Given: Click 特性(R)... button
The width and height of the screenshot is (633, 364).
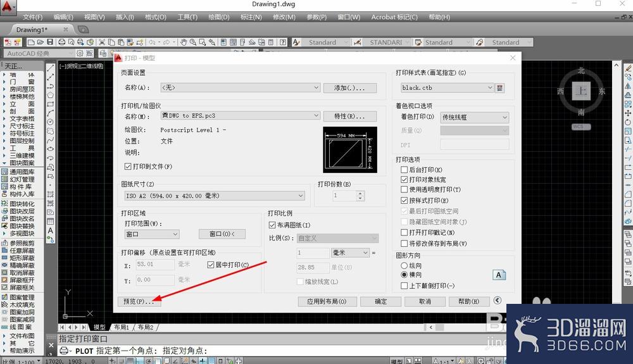Looking at the screenshot, I should [350, 116].
